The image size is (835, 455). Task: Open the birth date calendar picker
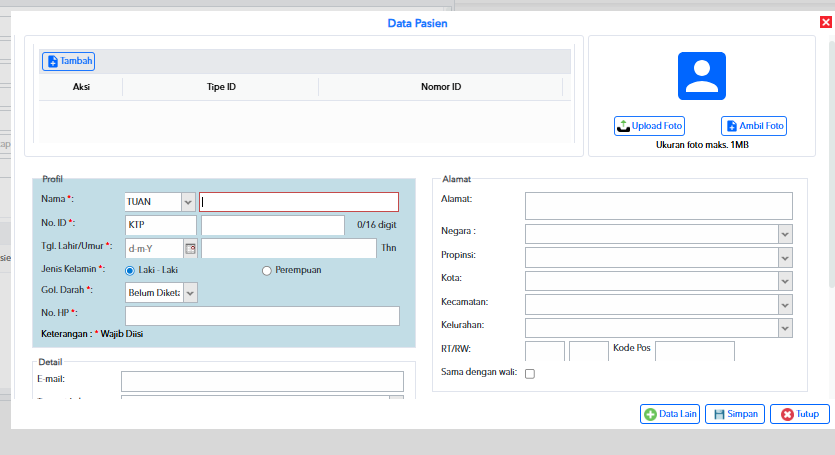pyautogui.click(x=190, y=249)
